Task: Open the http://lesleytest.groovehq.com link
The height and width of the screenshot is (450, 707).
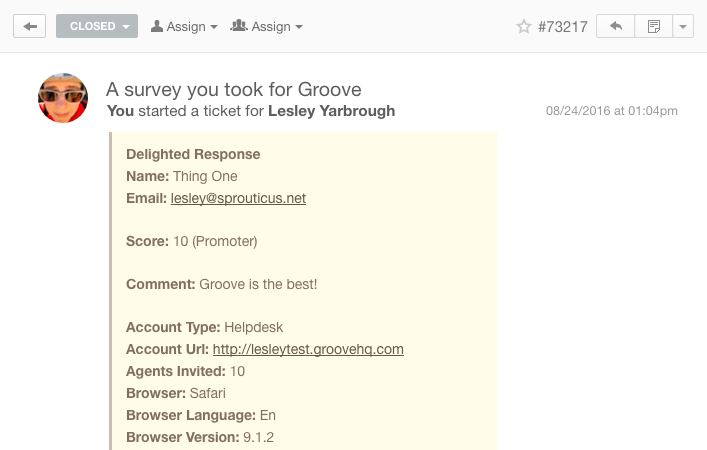Action: tap(308, 349)
